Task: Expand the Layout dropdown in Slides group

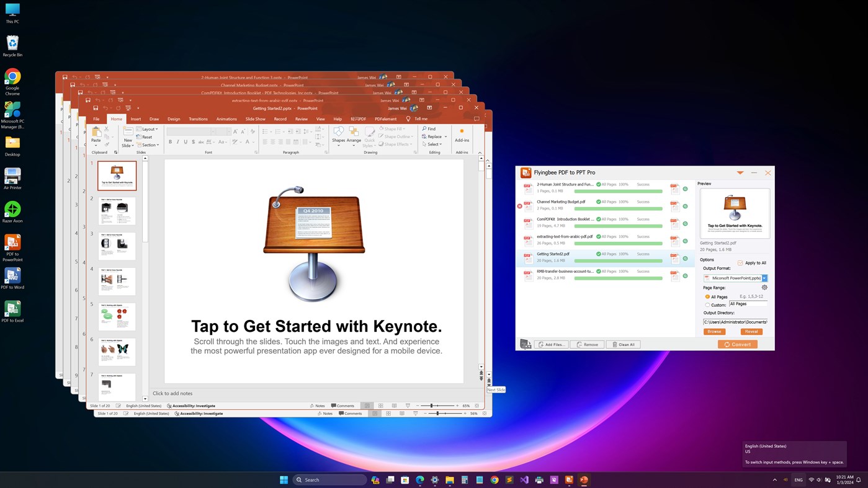Action: coord(147,129)
